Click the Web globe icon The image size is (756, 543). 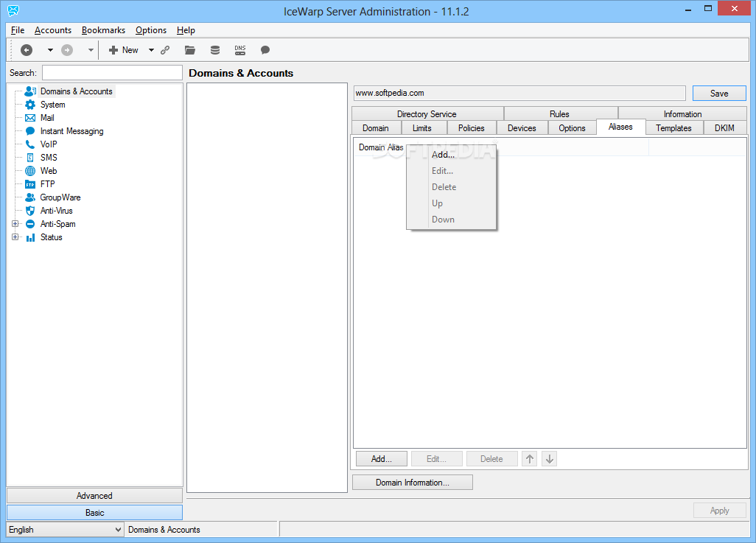click(30, 171)
